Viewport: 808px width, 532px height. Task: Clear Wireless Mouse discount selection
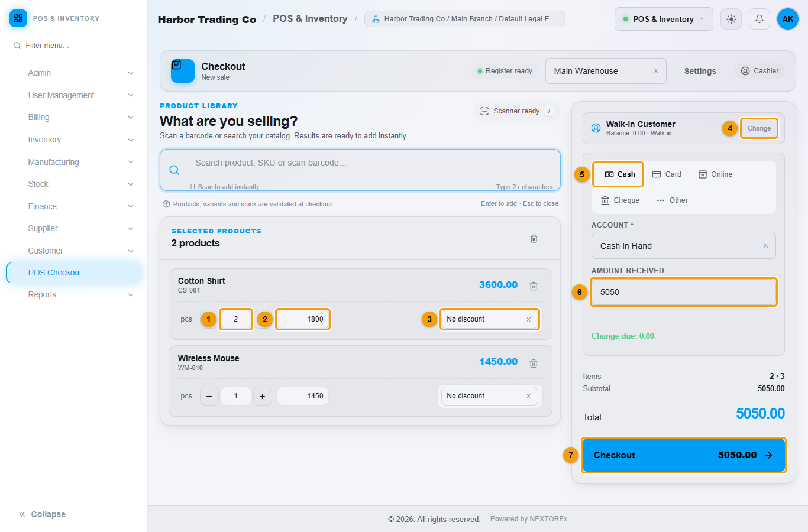[x=528, y=396]
